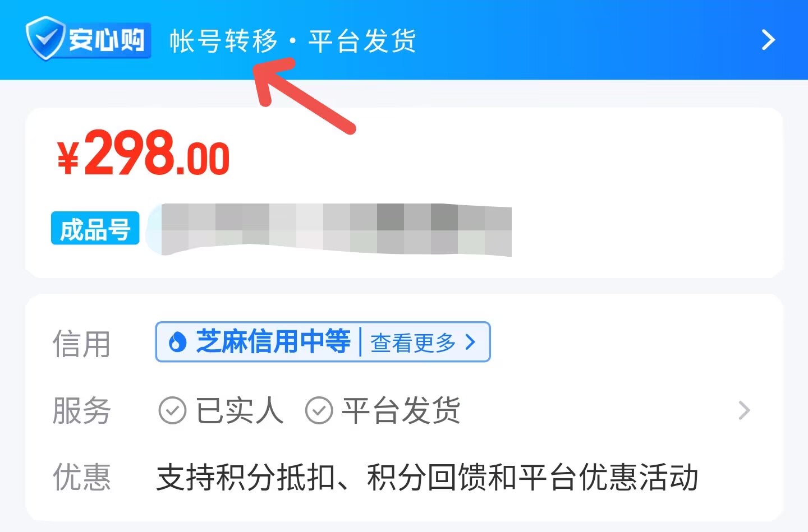Select the 已实人 service label
808x532 pixels.
click(240, 410)
